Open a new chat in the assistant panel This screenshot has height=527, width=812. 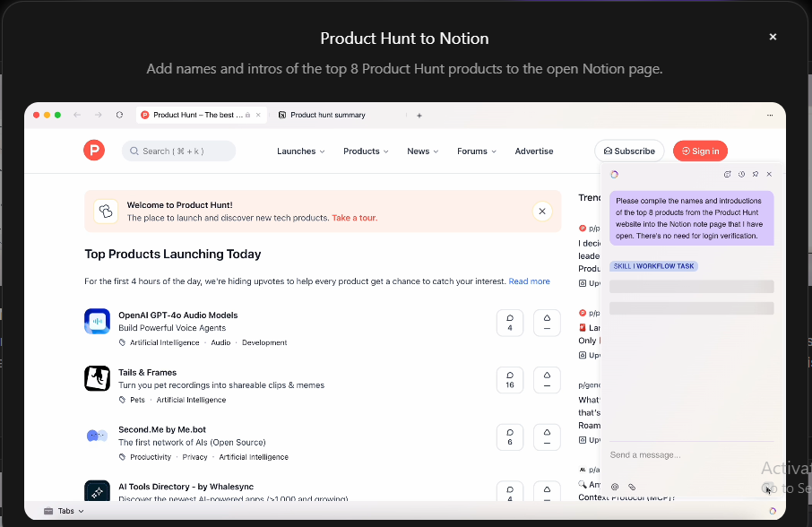[727, 174]
